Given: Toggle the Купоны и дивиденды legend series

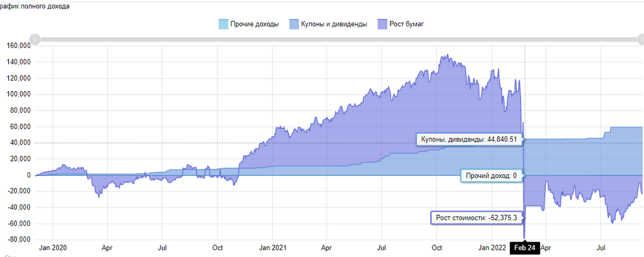Looking at the screenshot, I should pos(328,24).
